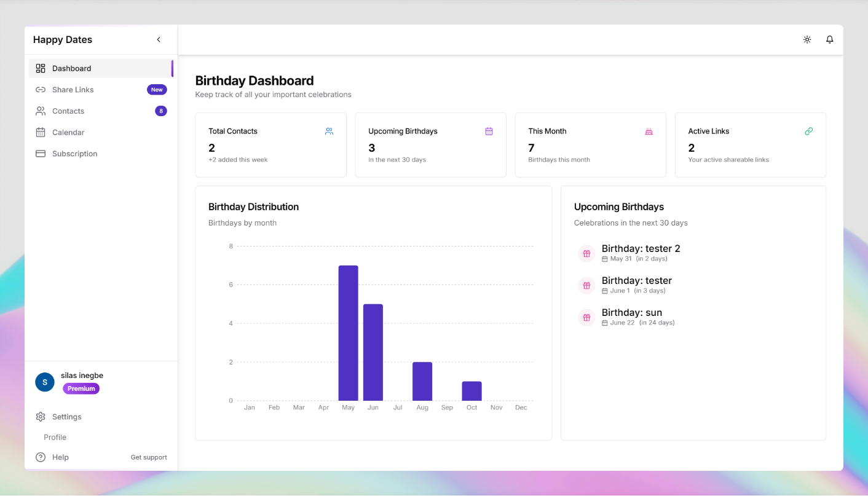Click the Dec label on chart axis

click(521, 407)
